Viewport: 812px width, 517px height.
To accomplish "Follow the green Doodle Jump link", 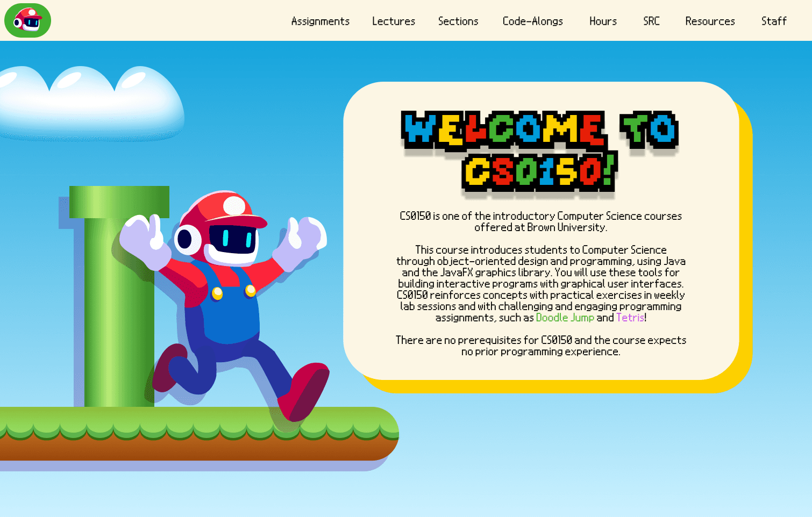I will (565, 318).
